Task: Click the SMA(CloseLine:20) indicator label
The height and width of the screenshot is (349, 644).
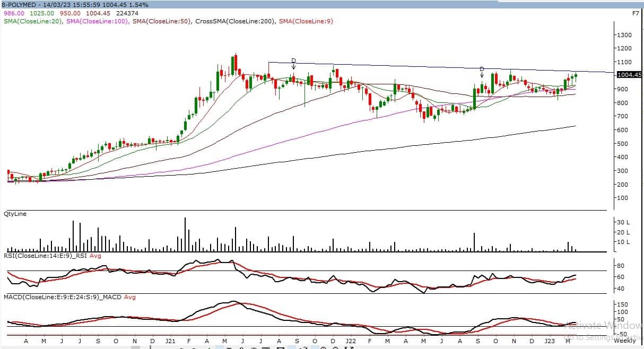Action: [34, 21]
